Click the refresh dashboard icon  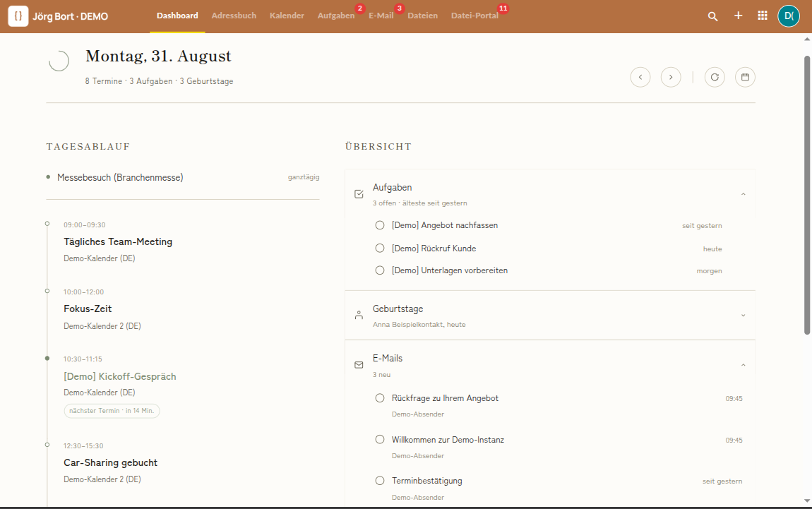[715, 77]
